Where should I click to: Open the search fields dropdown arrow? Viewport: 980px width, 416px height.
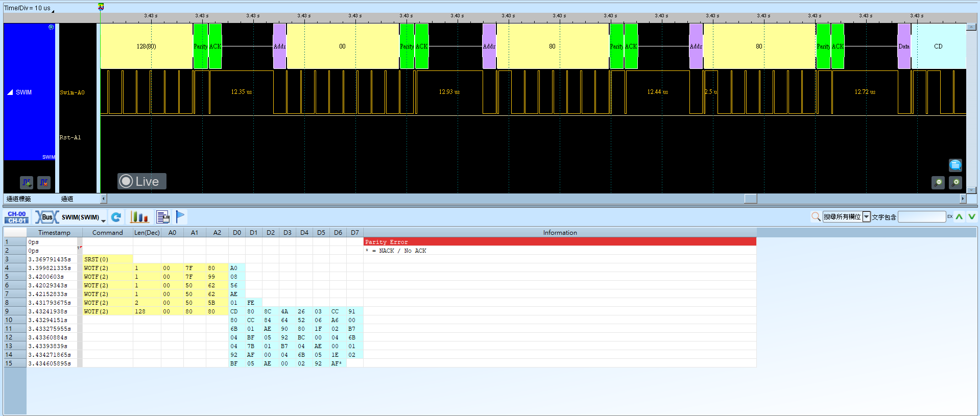tap(867, 217)
